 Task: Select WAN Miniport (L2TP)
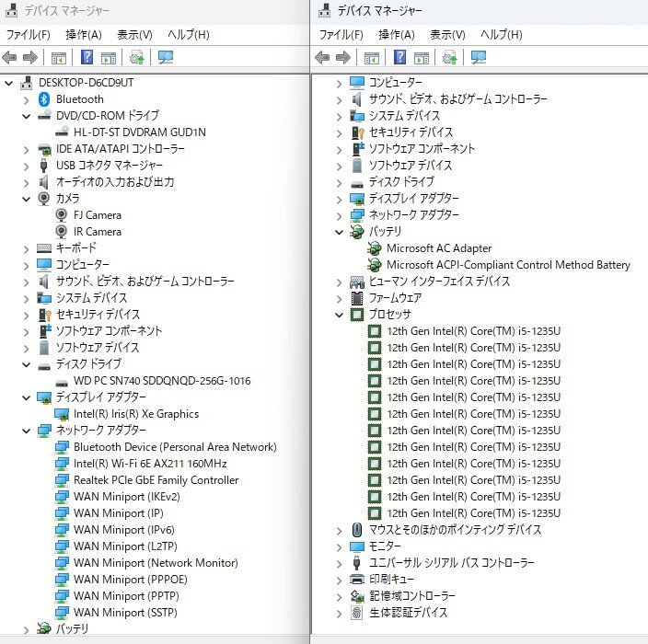pyautogui.click(x=125, y=546)
